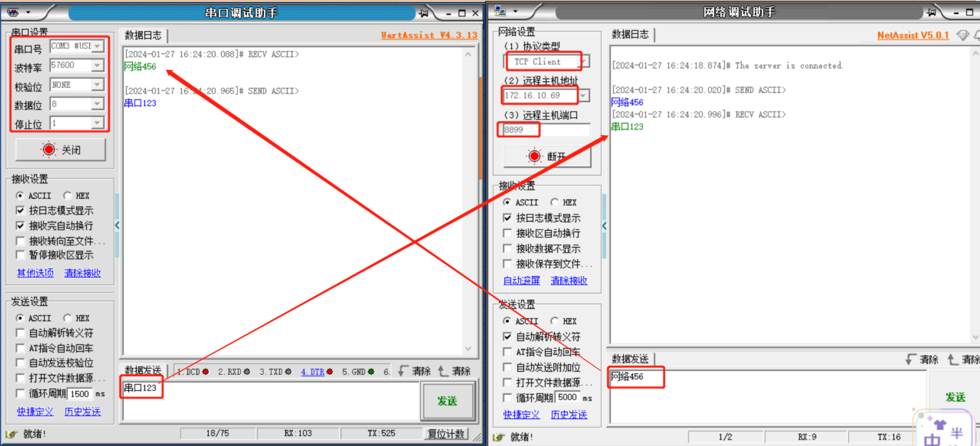Click the 断开 disconnect button
The width and height of the screenshot is (980, 446).
coord(547,156)
